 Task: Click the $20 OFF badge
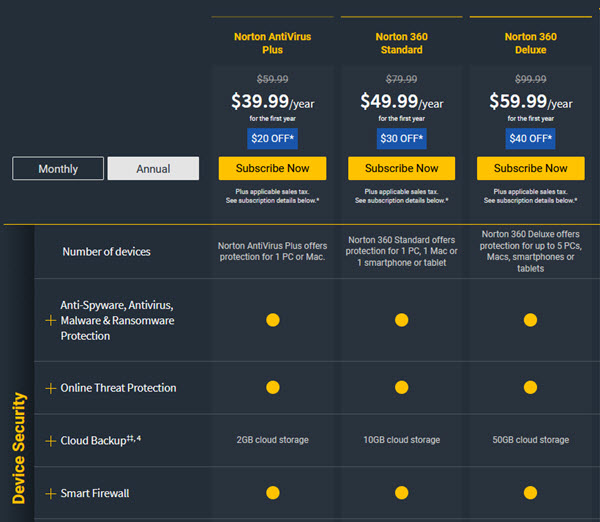tap(272, 139)
